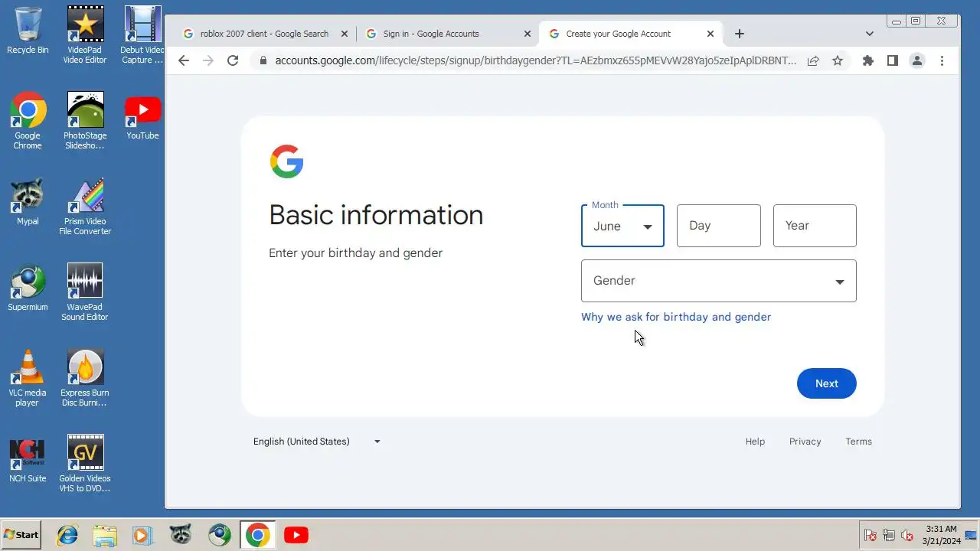Screen dimensions: 980x551
Task: Open YouTube desktop shortcut
Action: [142, 116]
